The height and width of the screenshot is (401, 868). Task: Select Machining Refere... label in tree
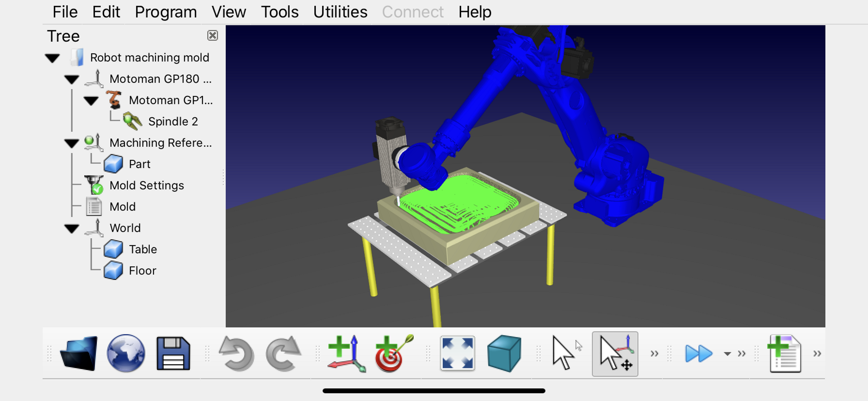coord(161,142)
